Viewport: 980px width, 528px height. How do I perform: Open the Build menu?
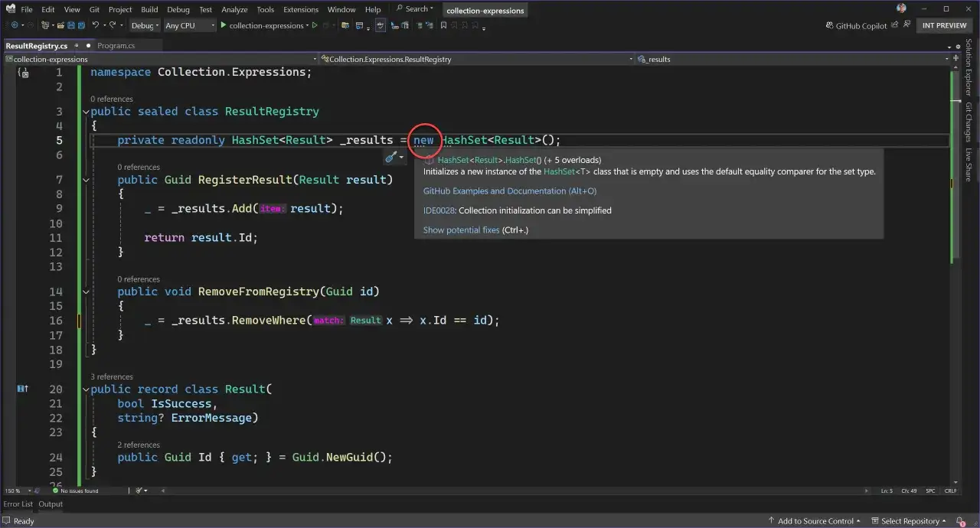149,10
